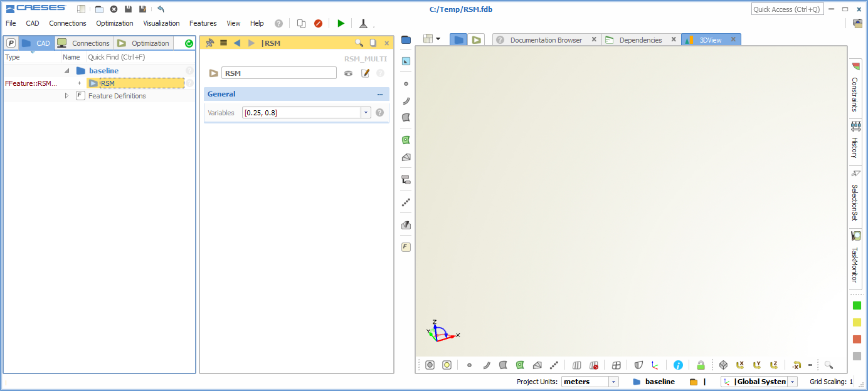Toggle the shield display icon in 3D toolbar

[x=638, y=365]
